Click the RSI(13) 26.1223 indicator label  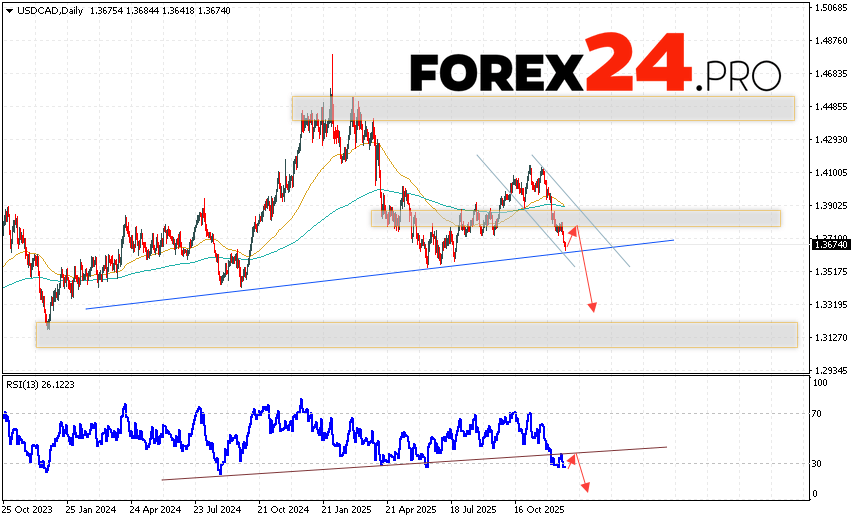[40, 384]
